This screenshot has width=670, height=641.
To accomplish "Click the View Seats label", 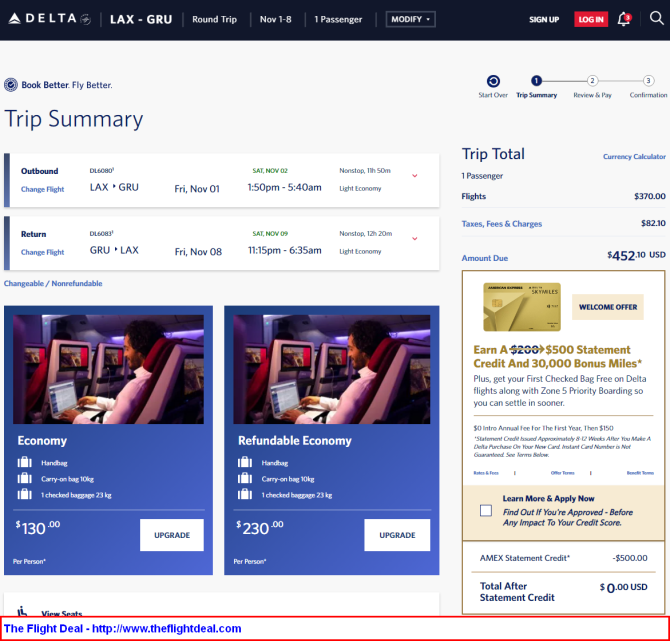I will pyautogui.click(x=62, y=613).
